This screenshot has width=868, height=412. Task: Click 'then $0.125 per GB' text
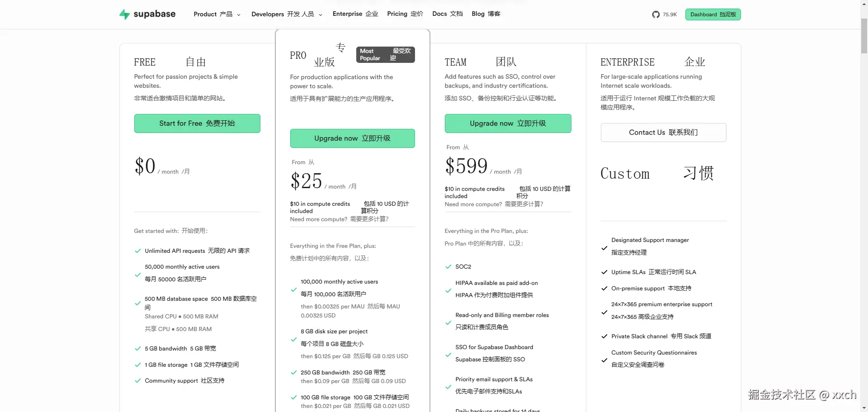pyautogui.click(x=325, y=356)
